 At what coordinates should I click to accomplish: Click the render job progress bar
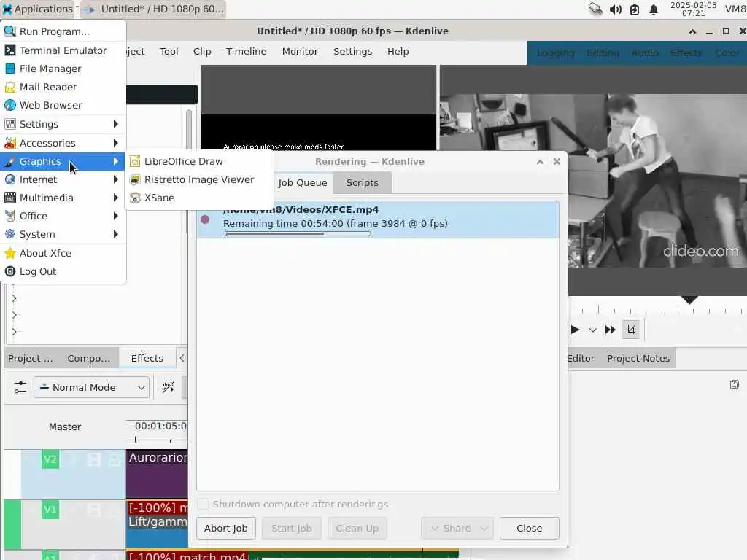(298, 234)
